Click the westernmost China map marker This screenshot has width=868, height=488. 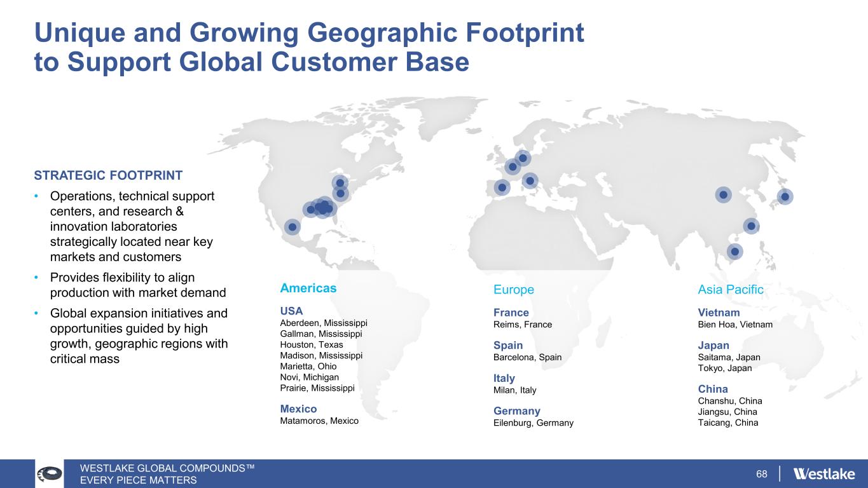tap(723, 194)
